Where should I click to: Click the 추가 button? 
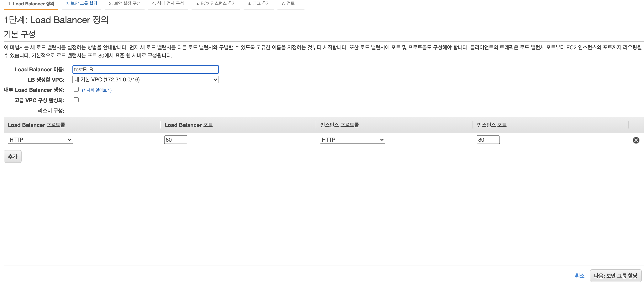[13, 156]
